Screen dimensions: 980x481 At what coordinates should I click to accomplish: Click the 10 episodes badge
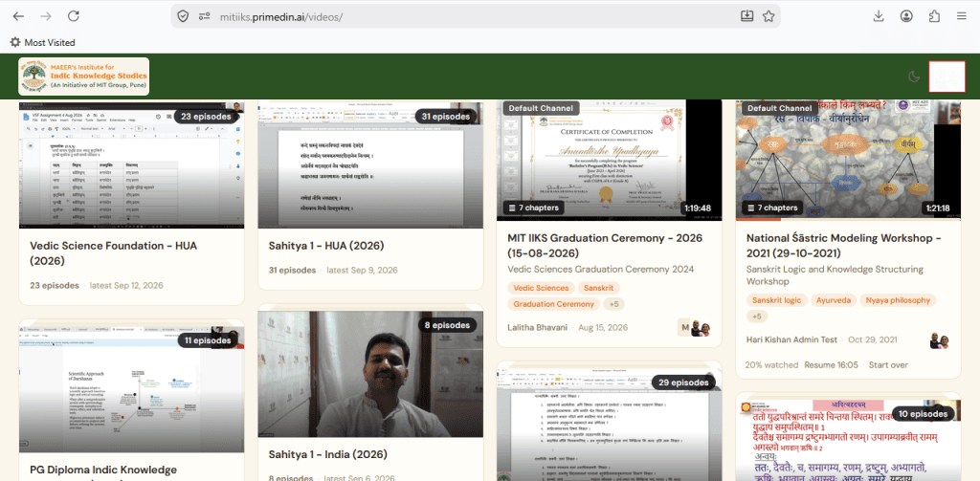(924, 413)
